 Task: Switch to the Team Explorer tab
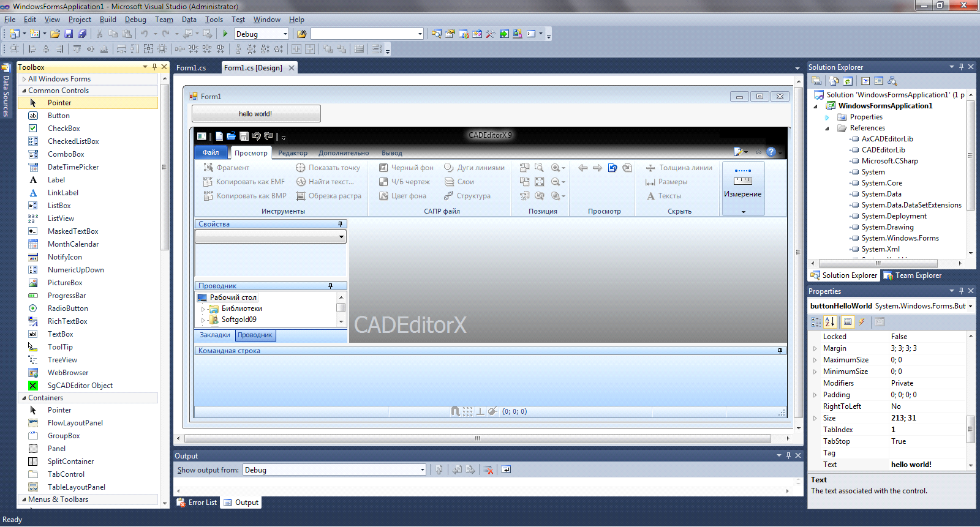point(913,275)
